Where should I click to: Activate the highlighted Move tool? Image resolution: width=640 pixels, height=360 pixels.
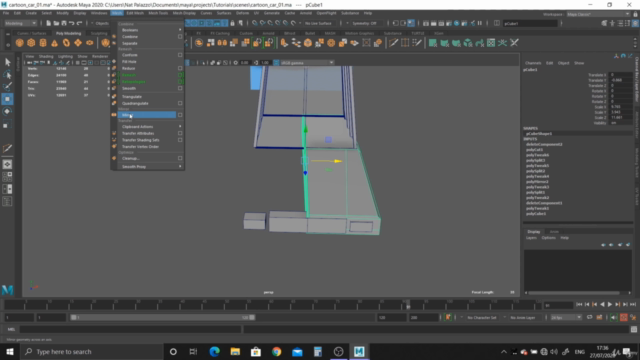pyautogui.click(x=7, y=99)
